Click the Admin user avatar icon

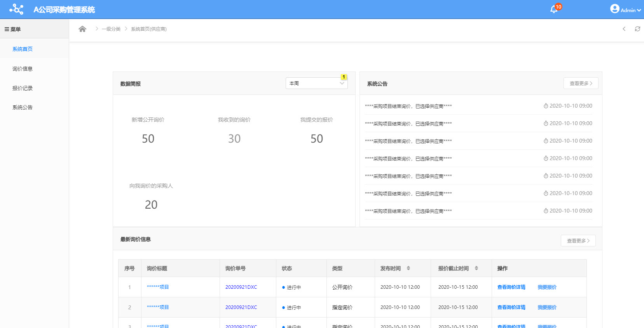click(x=614, y=9)
